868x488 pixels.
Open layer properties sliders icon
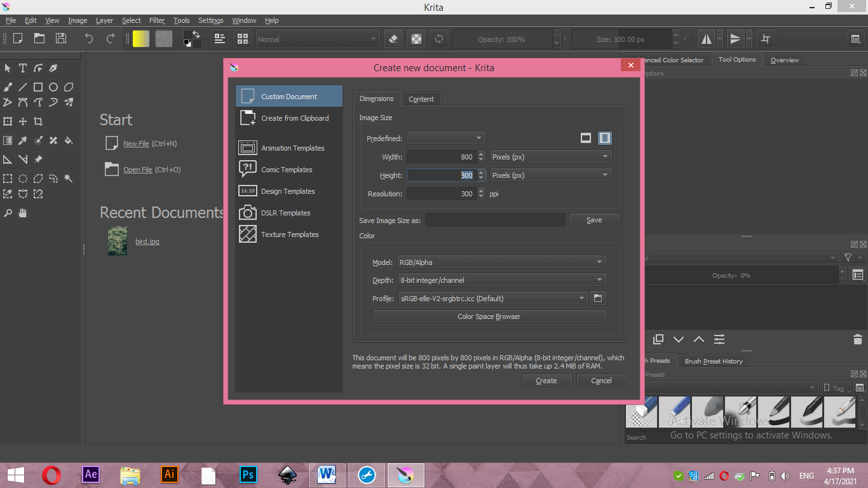719,339
